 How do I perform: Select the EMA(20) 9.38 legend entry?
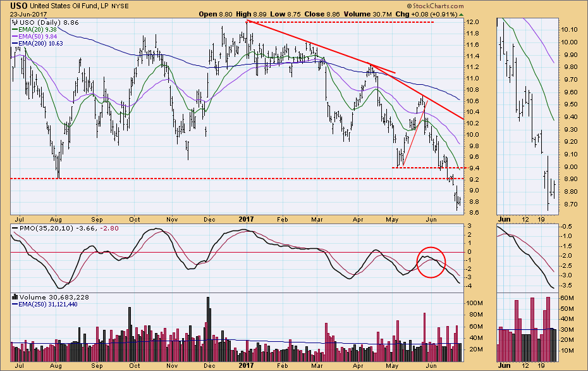[37, 30]
